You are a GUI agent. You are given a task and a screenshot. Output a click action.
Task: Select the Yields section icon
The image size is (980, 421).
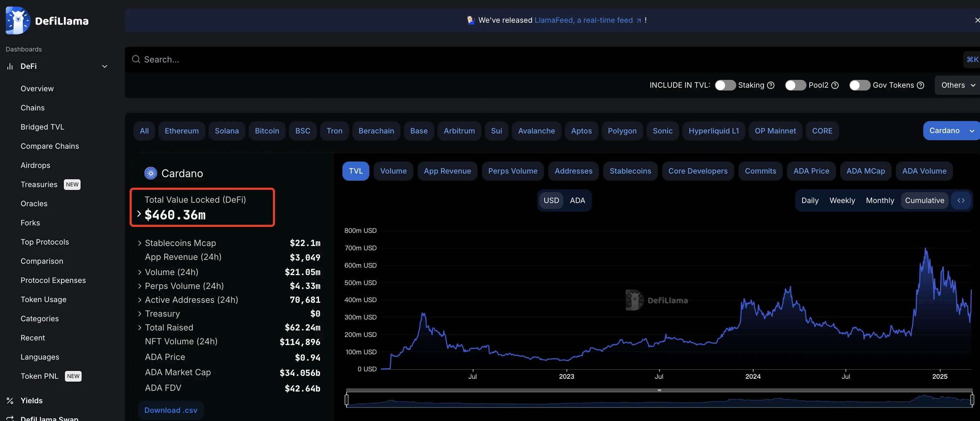point(9,400)
